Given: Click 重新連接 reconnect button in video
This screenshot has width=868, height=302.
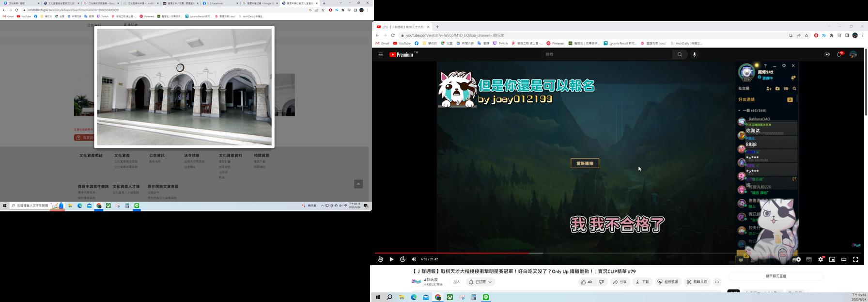Looking at the screenshot, I should [585, 163].
